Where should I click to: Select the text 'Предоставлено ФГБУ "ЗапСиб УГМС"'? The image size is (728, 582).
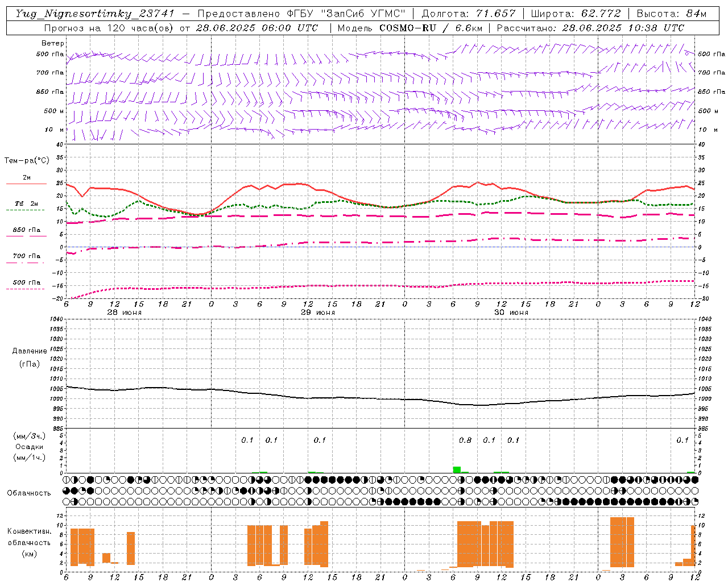[301, 14]
